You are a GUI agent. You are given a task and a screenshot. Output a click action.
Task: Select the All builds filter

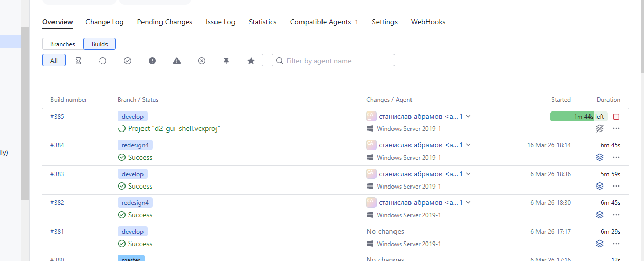coord(54,61)
